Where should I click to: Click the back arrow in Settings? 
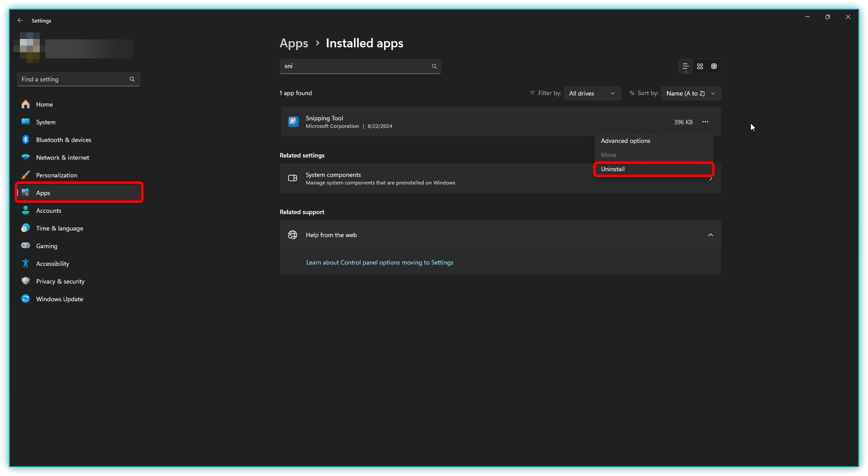coord(20,21)
